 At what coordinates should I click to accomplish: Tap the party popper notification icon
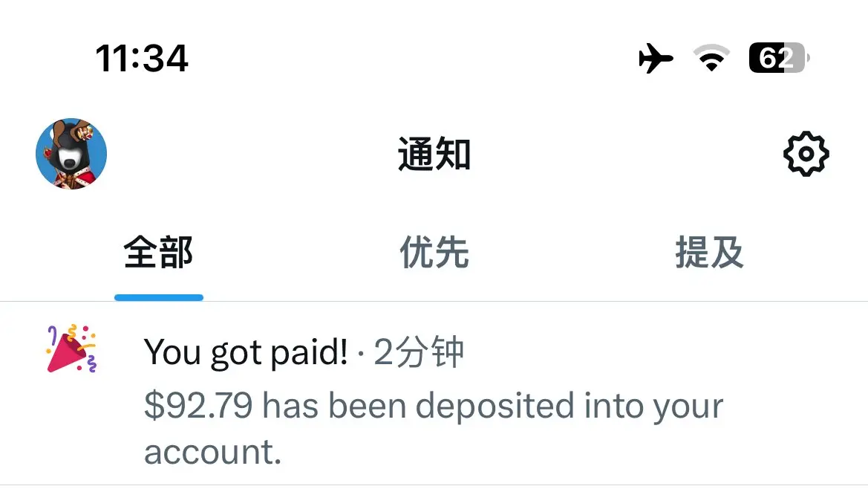pyautogui.click(x=71, y=349)
